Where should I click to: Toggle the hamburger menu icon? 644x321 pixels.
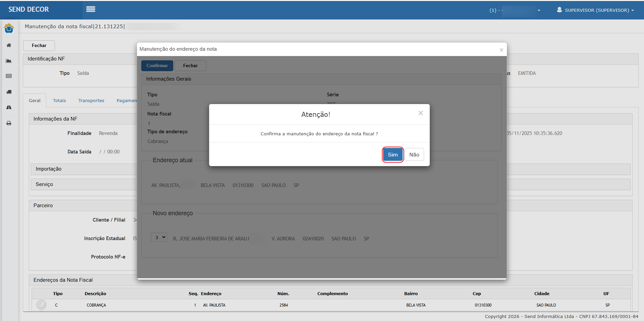point(91,9)
